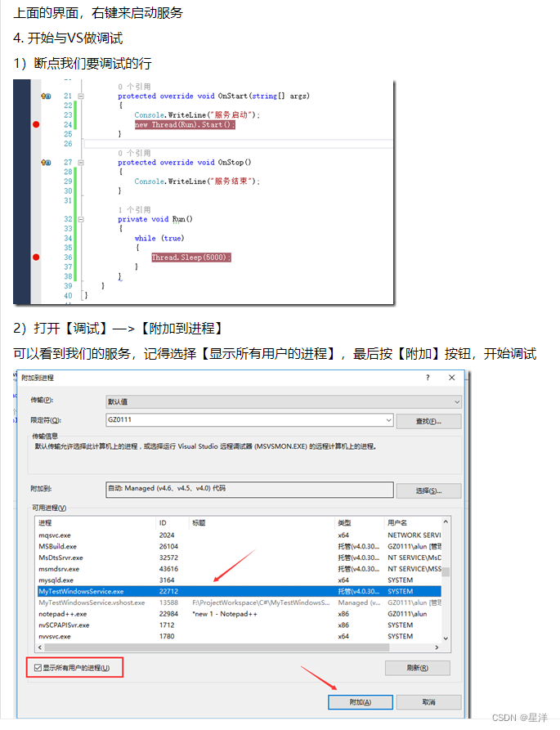Viewport: 560px width, 730px height.
Task: Open the 传输 (Transport) dropdown
Action: coord(284,401)
